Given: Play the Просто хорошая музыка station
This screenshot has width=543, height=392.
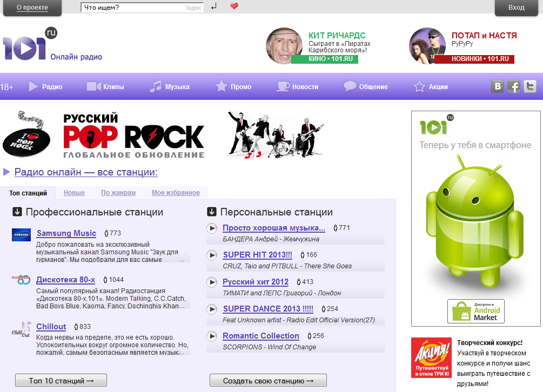Looking at the screenshot, I should click(212, 228).
